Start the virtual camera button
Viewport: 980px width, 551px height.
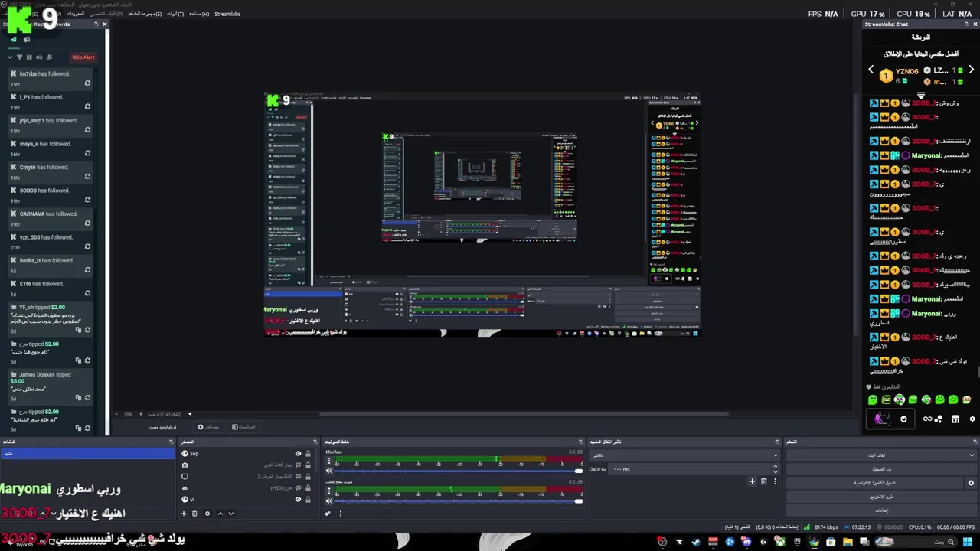(875, 483)
